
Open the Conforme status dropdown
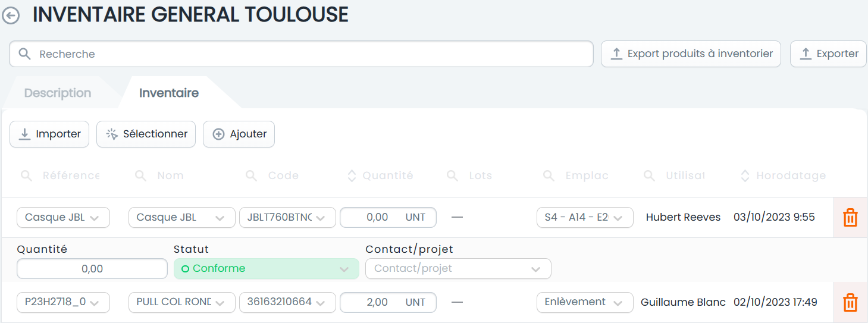click(x=267, y=269)
